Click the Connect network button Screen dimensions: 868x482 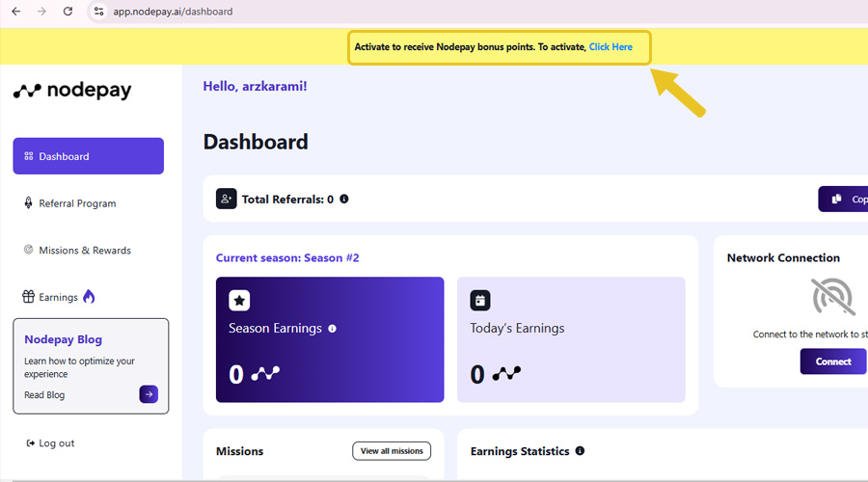pos(833,361)
